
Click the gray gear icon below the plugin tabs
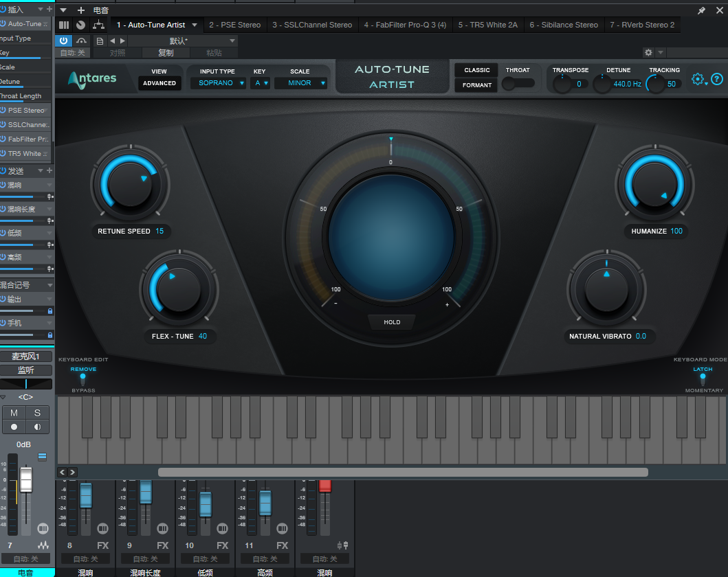tap(649, 52)
